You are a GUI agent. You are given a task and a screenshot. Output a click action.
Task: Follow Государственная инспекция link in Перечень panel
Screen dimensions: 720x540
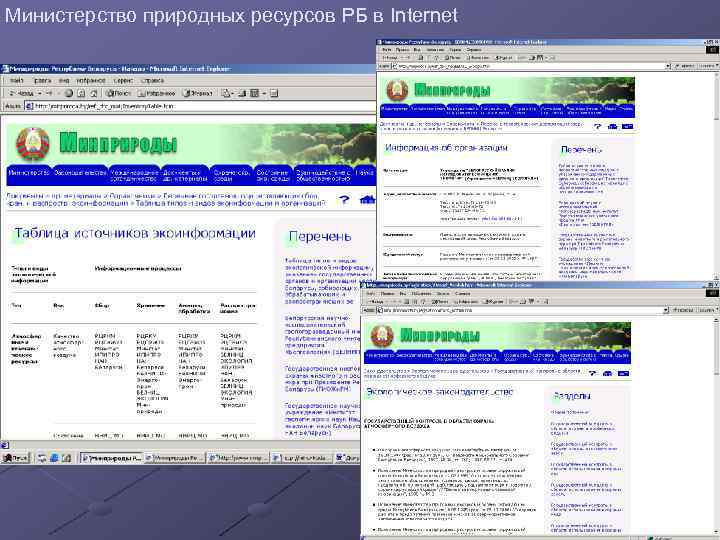coord(322,378)
